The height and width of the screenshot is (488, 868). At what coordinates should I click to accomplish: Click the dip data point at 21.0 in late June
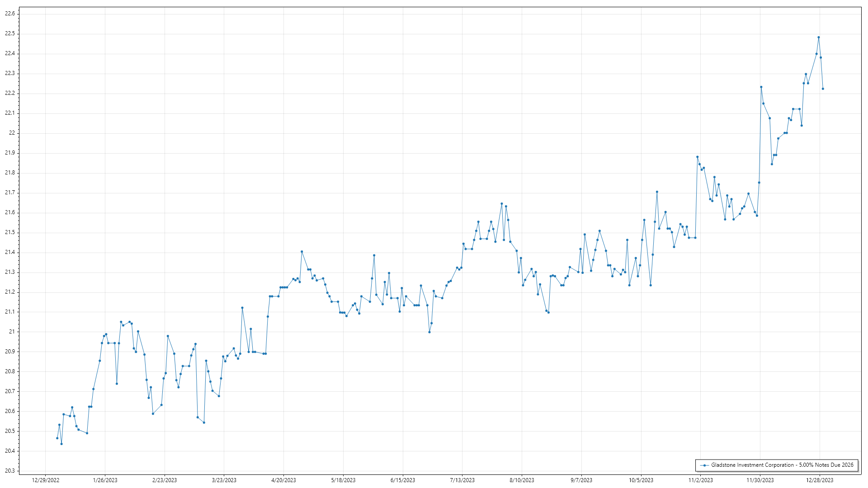click(429, 332)
